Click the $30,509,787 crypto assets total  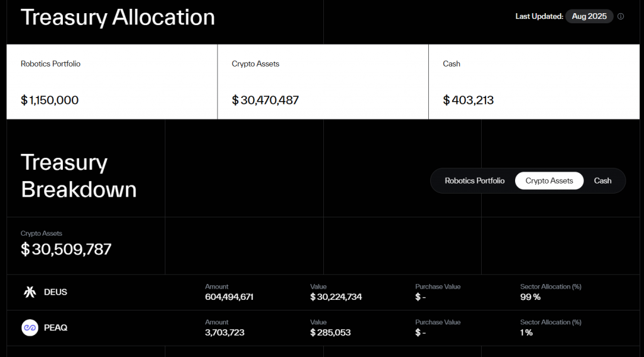tap(66, 249)
